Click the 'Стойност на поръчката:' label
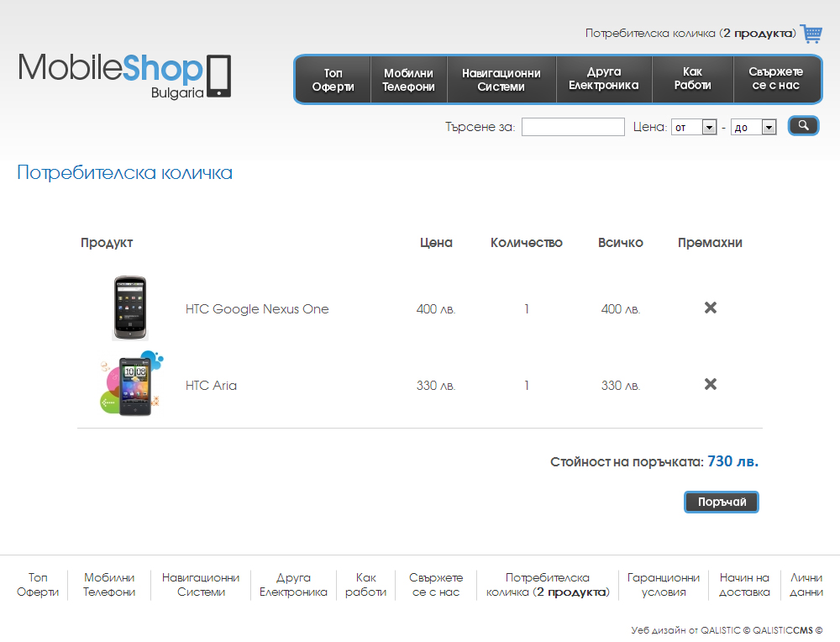 pyautogui.click(x=627, y=462)
